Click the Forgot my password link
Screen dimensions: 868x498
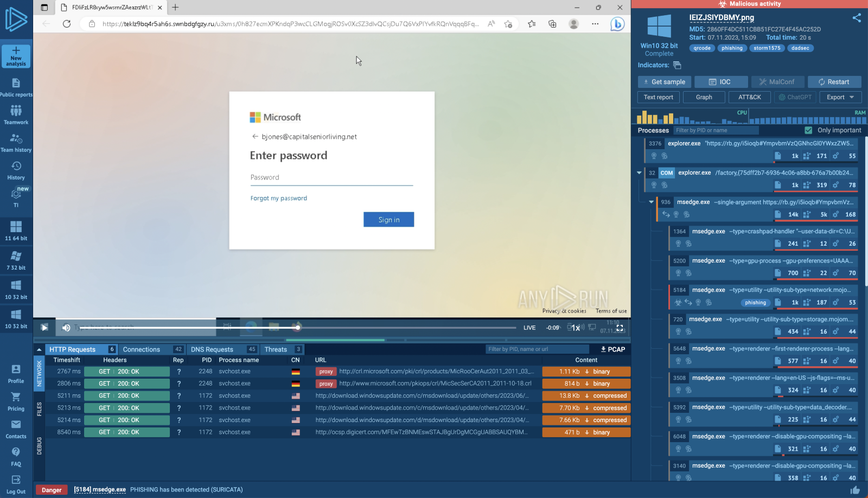(279, 199)
